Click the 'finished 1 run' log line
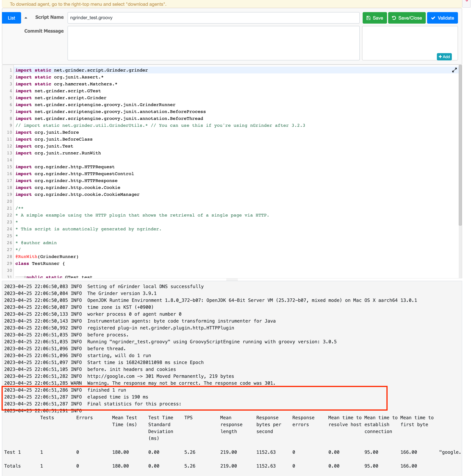Screen dimensions: 471x476 point(106,390)
